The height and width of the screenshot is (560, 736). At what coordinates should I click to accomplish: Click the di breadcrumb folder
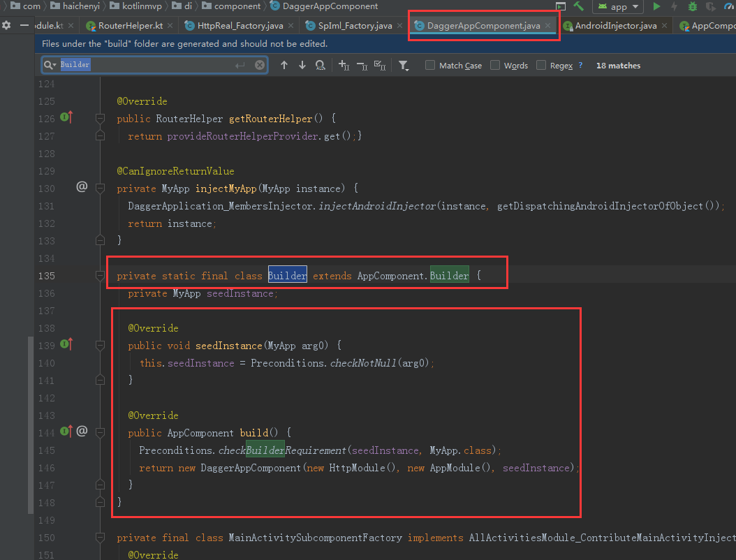pos(182,6)
